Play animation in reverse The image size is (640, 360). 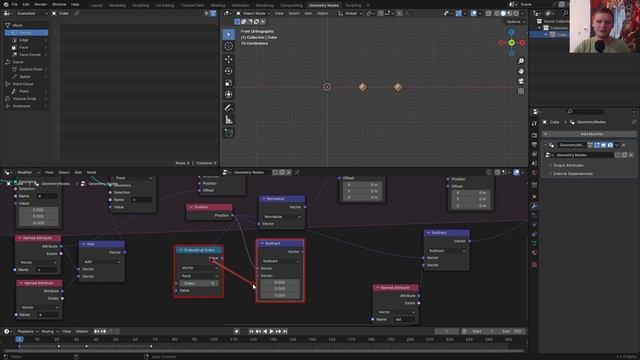click(265, 331)
